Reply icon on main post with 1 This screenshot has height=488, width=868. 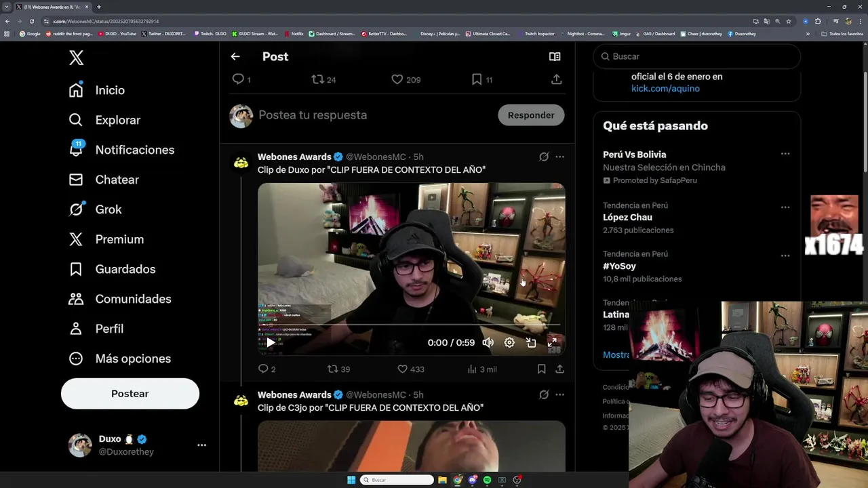(x=241, y=79)
